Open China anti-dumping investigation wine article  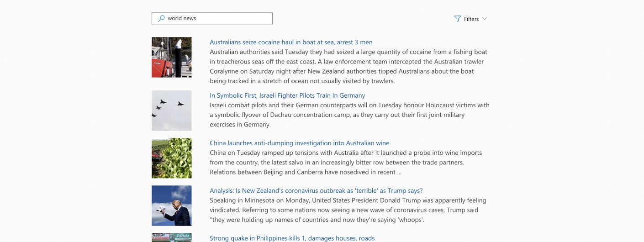click(299, 143)
